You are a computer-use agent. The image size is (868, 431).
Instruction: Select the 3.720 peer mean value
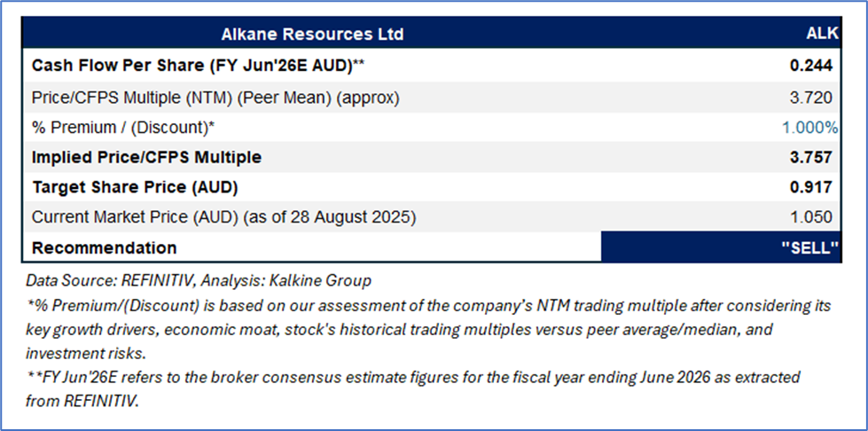(x=813, y=98)
